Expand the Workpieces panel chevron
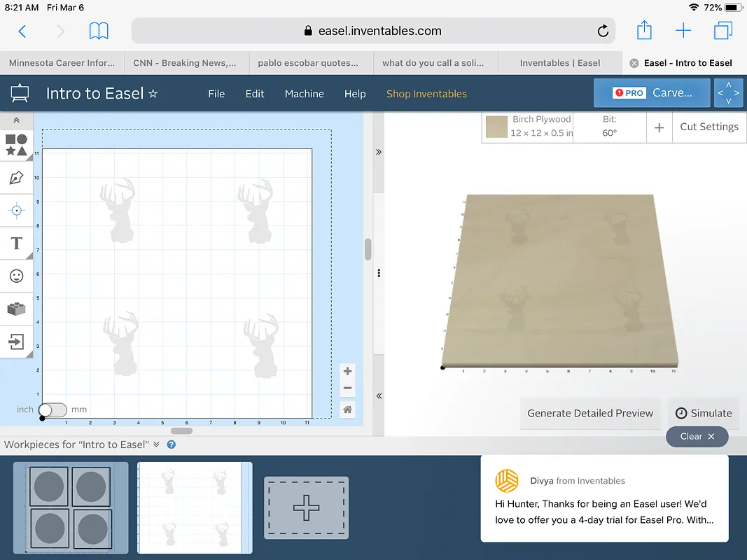747x560 pixels. coord(156,444)
